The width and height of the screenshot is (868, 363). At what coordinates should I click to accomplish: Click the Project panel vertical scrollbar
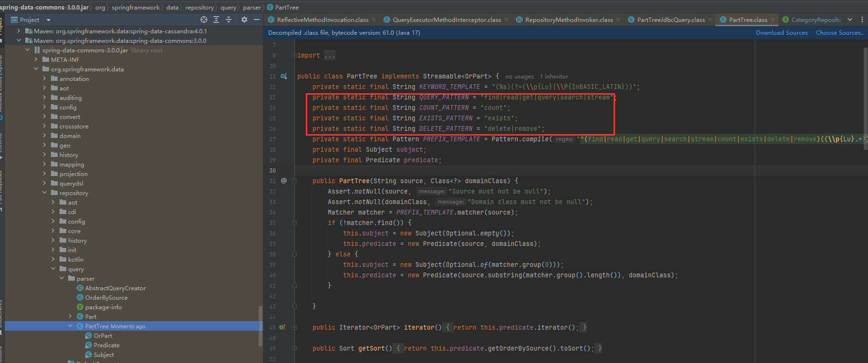click(260, 326)
